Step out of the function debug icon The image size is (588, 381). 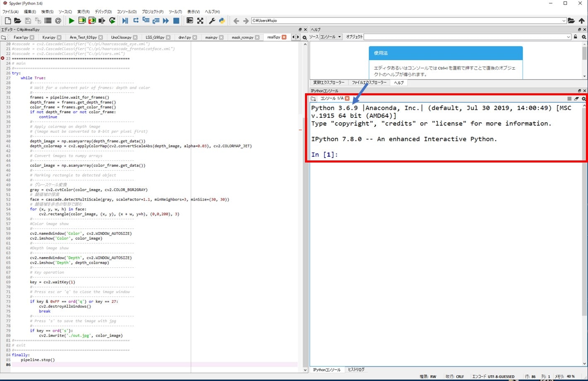156,21
